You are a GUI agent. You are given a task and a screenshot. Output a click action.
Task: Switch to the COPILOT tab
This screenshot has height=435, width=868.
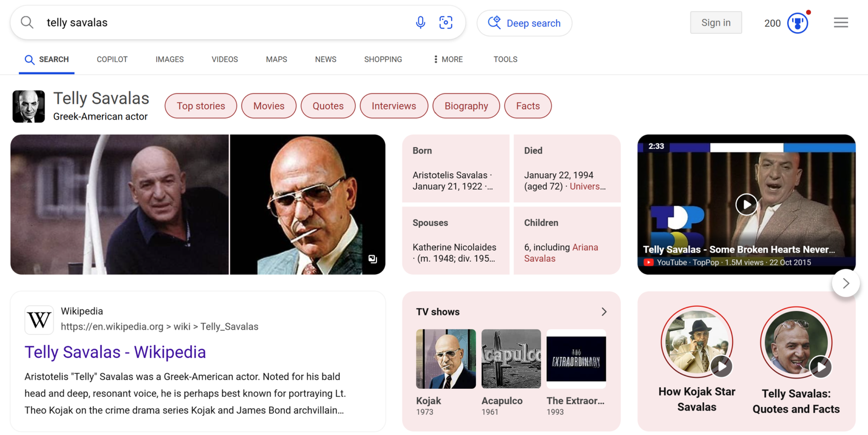112,59
